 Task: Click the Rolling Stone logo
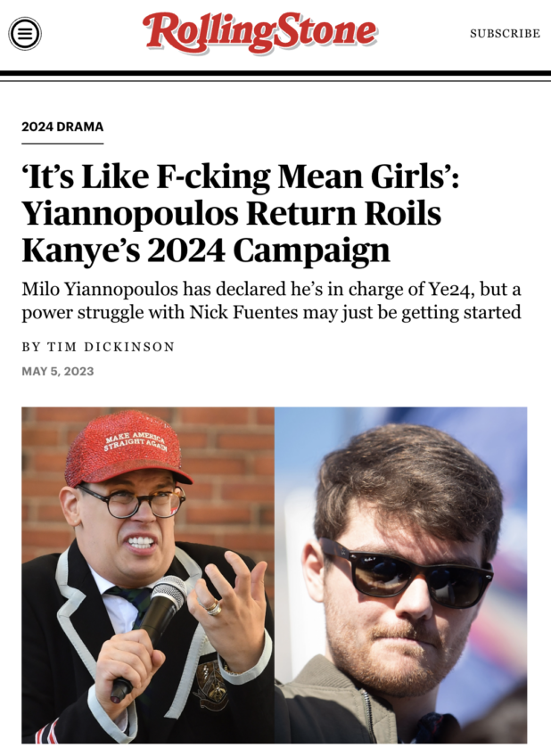click(x=259, y=32)
